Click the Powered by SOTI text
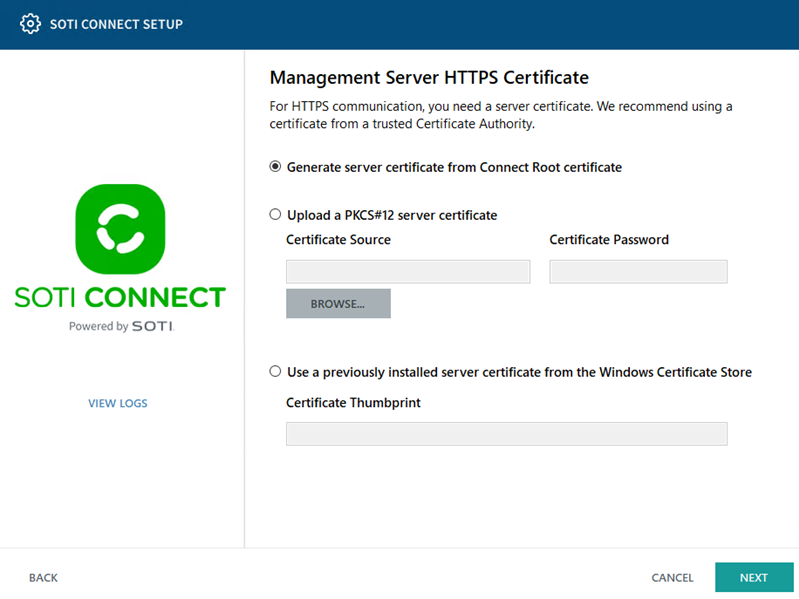799x599 pixels. (x=121, y=326)
